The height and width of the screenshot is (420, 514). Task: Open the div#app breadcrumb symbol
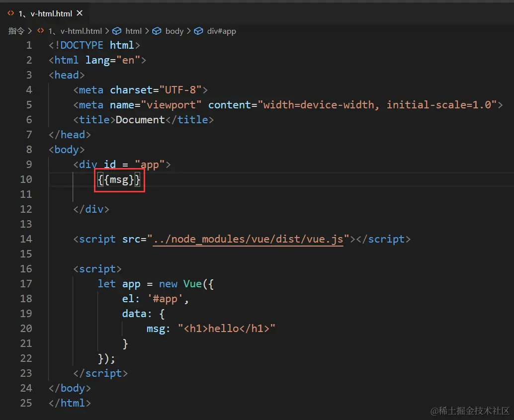[221, 31]
